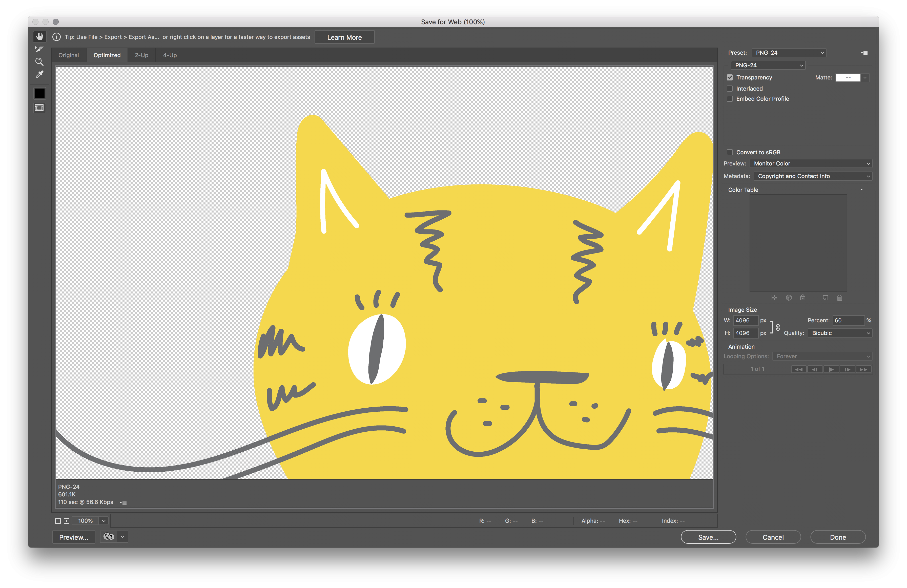Select the Zoom tool

click(x=39, y=62)
